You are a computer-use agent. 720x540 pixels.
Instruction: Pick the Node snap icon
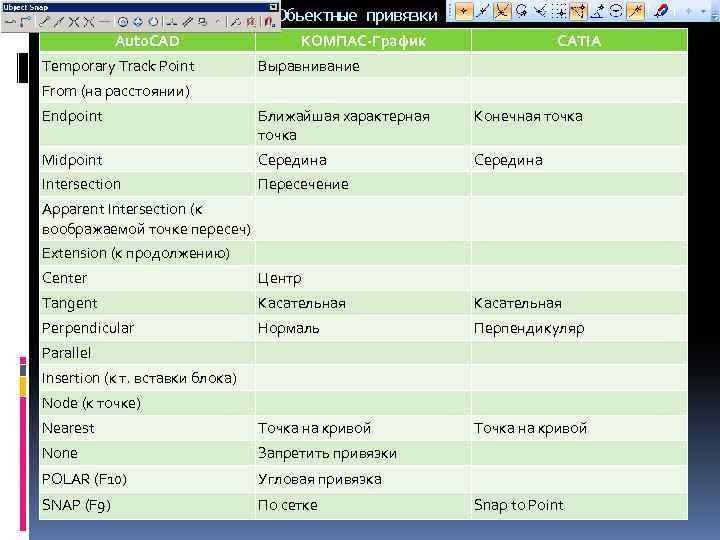(x=218, y=21)
